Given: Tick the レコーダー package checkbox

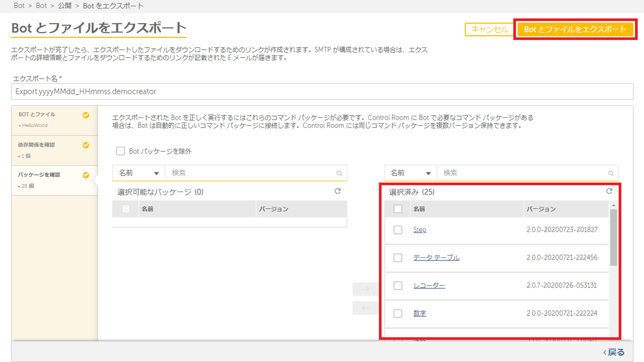Looking at the screenshot, I should click(398, 286).
